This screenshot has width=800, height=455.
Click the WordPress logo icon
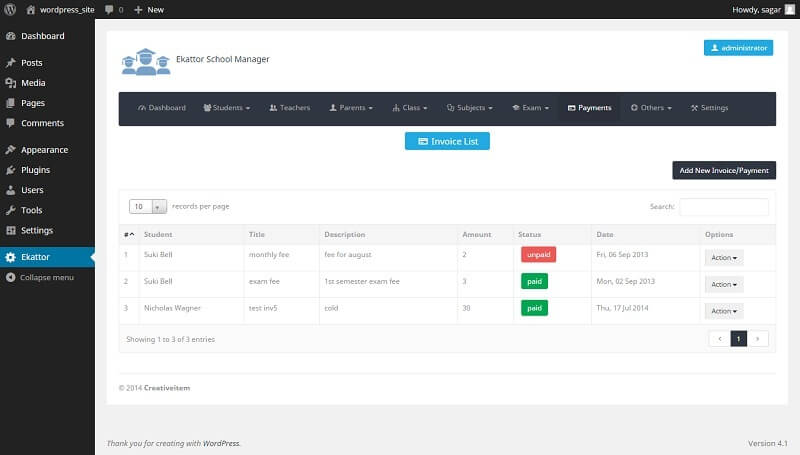tap(10, 9)
